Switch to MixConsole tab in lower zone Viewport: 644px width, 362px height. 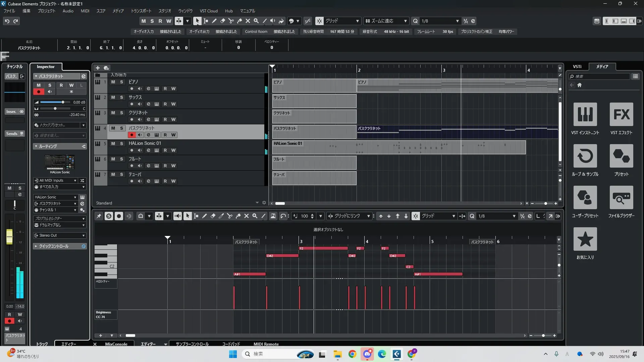coord(116,344)
